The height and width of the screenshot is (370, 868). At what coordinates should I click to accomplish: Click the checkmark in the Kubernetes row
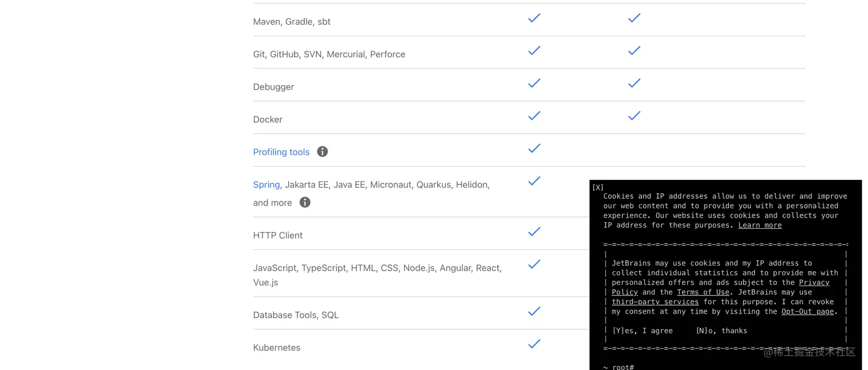(534, 344)
